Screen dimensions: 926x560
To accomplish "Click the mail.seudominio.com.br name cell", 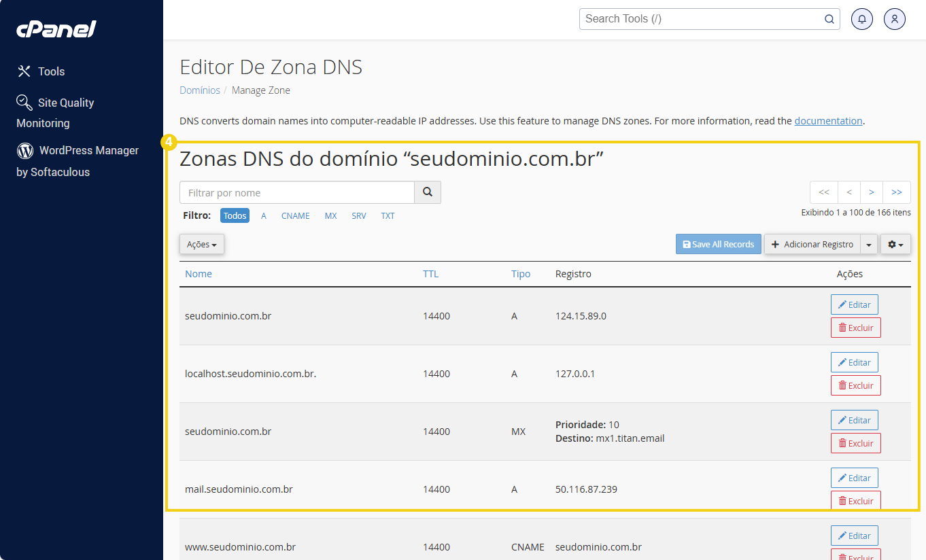I will click(239, 489).
